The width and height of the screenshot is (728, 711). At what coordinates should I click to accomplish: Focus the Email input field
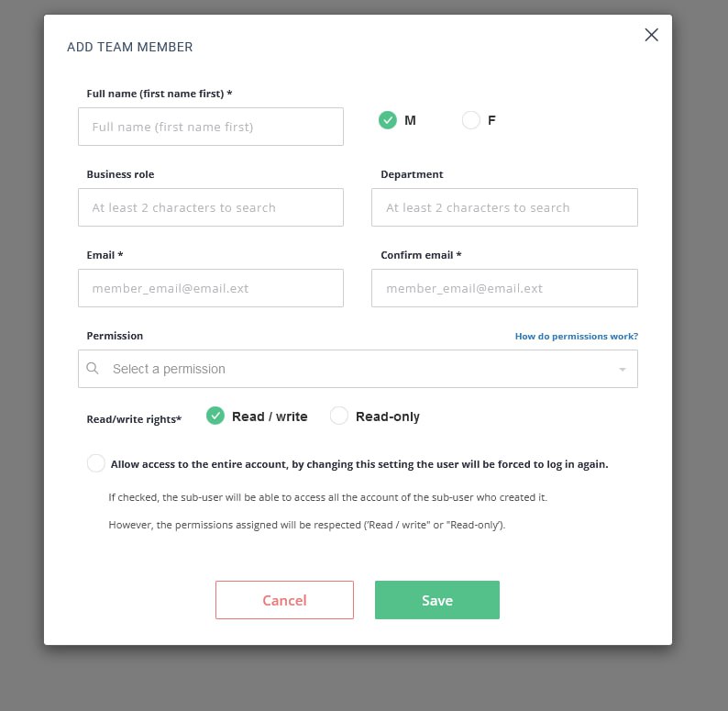(x=211, y=288)
